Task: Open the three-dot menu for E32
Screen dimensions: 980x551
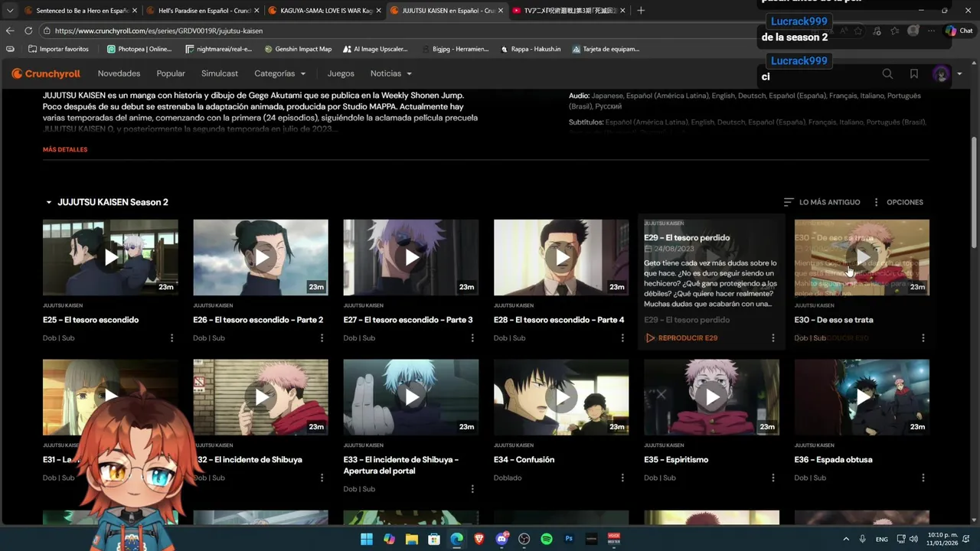Action: (322, 478)
